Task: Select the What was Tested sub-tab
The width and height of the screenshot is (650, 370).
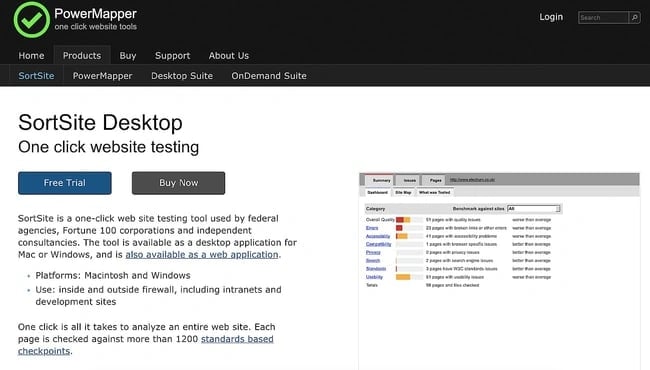Action: (434, 192)
